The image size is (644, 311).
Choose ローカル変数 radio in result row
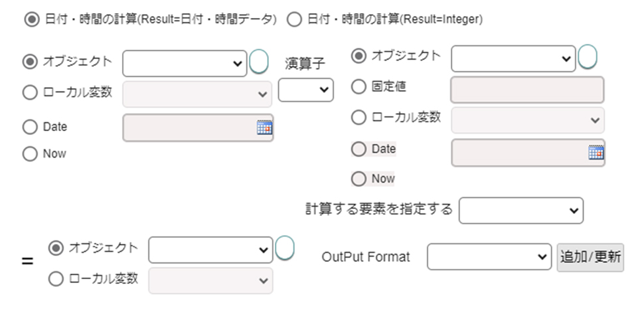pyautogui.click(x=56, y=279)
